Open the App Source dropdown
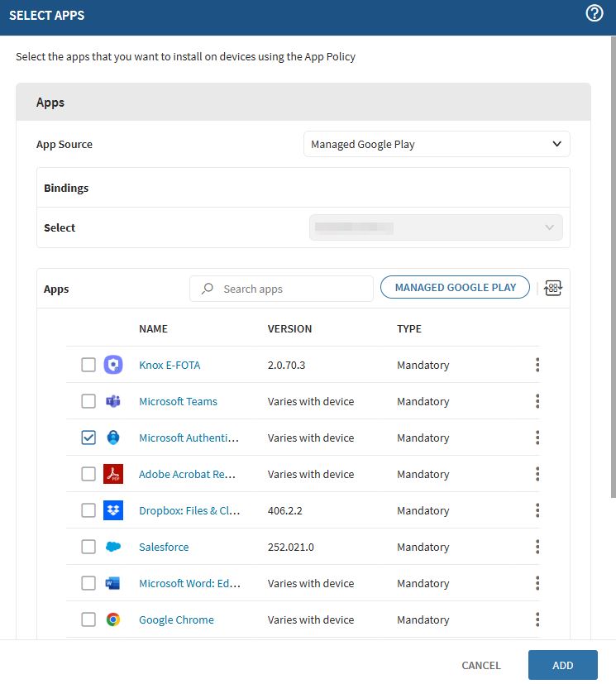This screenshot has height=684, width=616. [x=437, y=144]
